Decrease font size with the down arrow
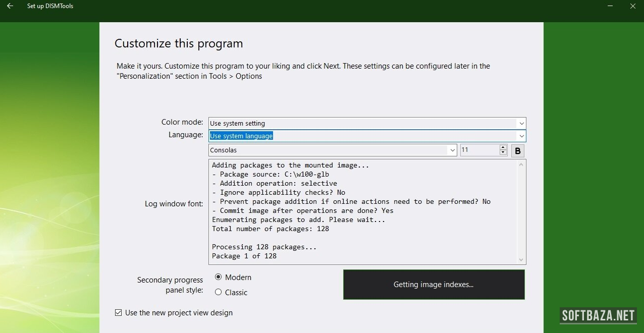644x333 pixels. tap(503, 152)
